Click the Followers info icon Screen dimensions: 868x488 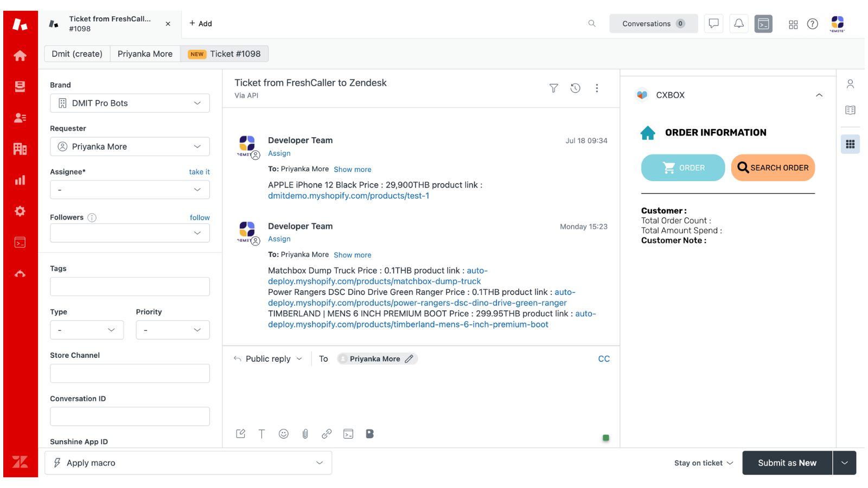point(92,217)
